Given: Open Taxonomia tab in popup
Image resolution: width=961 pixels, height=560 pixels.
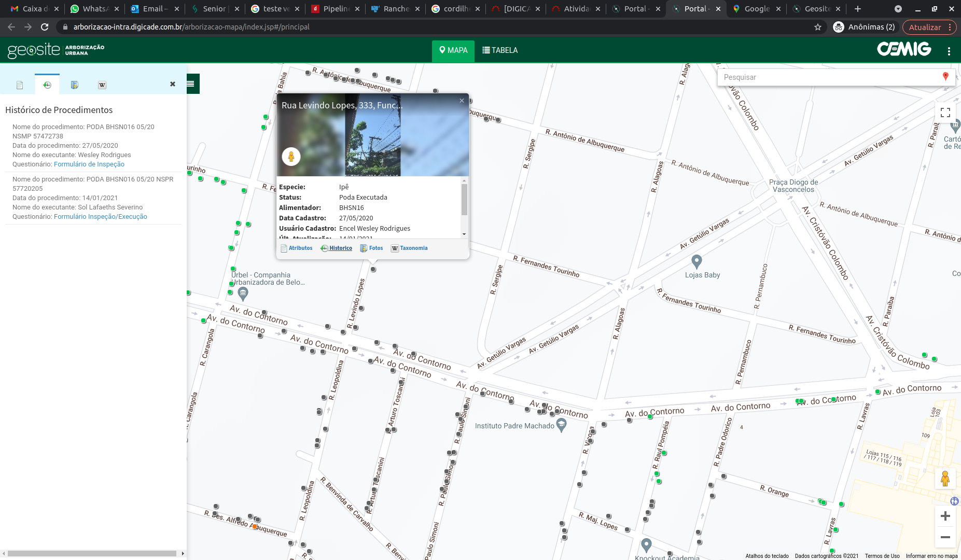Looking at the screenshot, I should (x=409, y=248).
